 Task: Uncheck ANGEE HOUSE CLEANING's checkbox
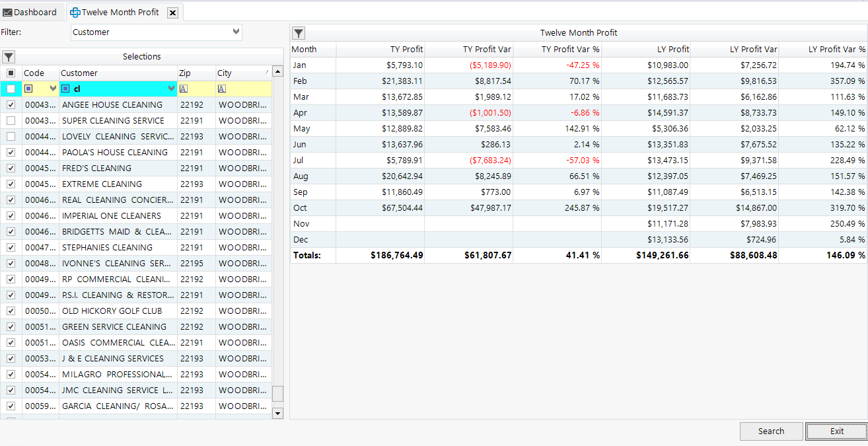[x=11, y=104]
